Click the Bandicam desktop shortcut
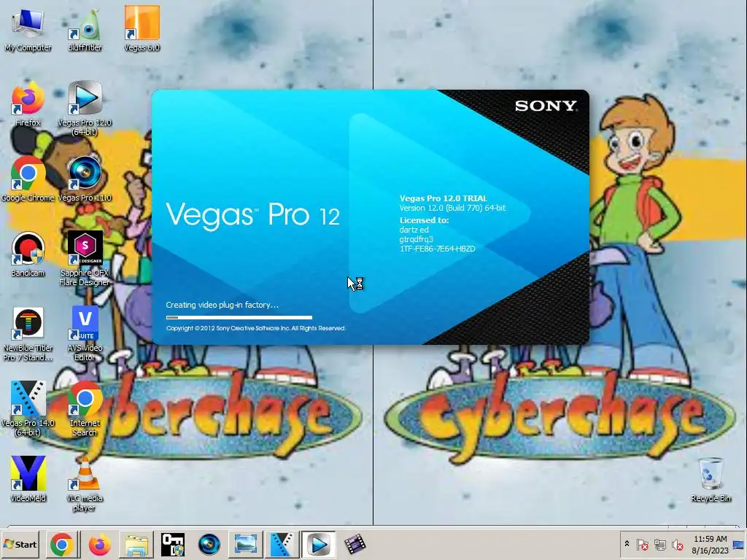Viewport: 747px width, 560px height. pos(28,254)
